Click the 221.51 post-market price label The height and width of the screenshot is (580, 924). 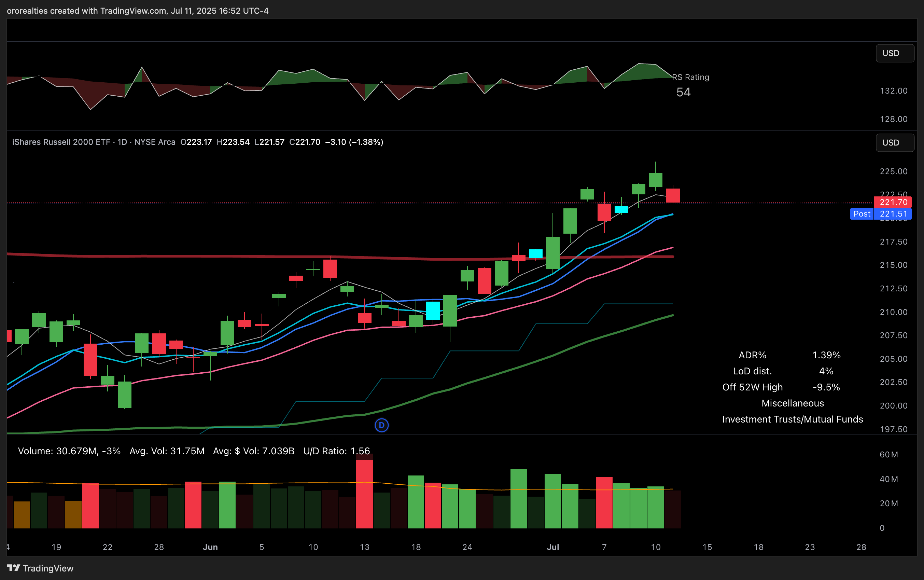(893, 214)
